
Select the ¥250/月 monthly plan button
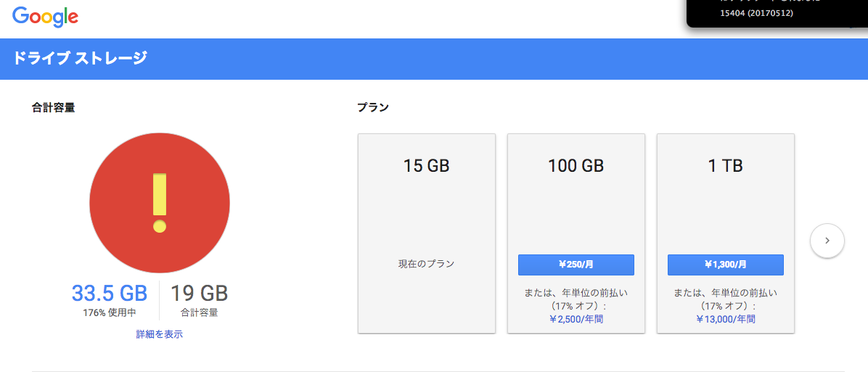pos(576,265)
